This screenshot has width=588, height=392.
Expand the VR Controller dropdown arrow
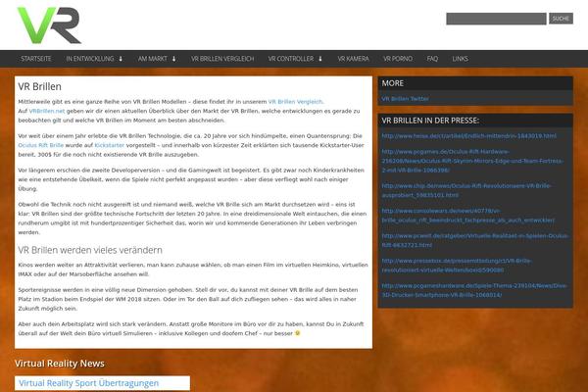coord(320,59)
